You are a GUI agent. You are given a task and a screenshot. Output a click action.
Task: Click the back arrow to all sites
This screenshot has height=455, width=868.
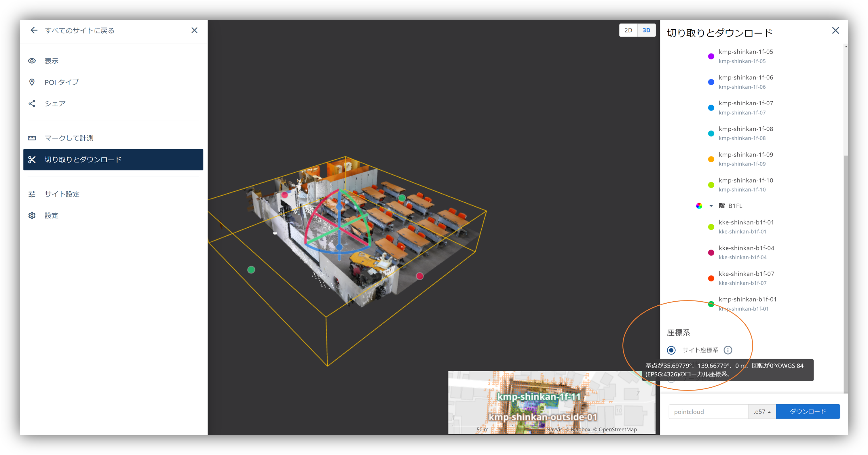click(34, 30)
